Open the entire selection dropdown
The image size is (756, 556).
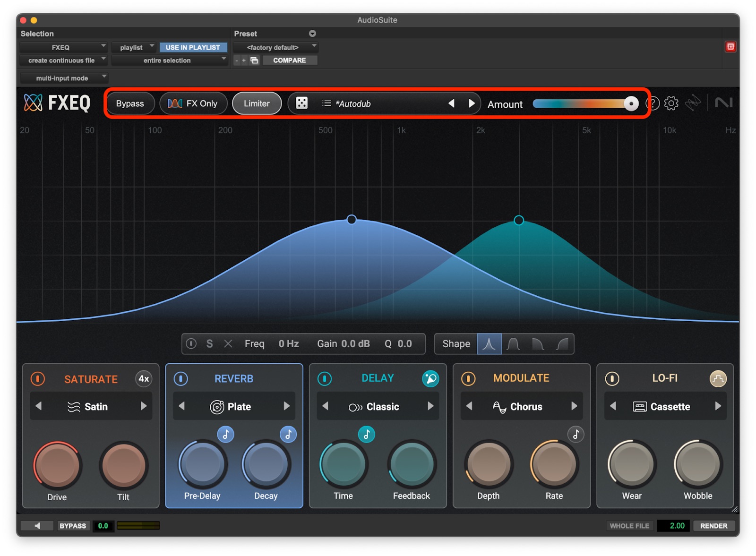tap(169, 60)
